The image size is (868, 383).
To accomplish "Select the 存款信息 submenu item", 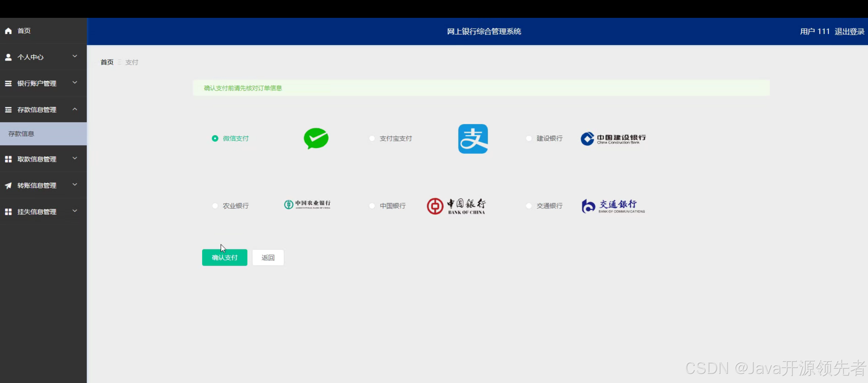I will click(x=21, y=134).
